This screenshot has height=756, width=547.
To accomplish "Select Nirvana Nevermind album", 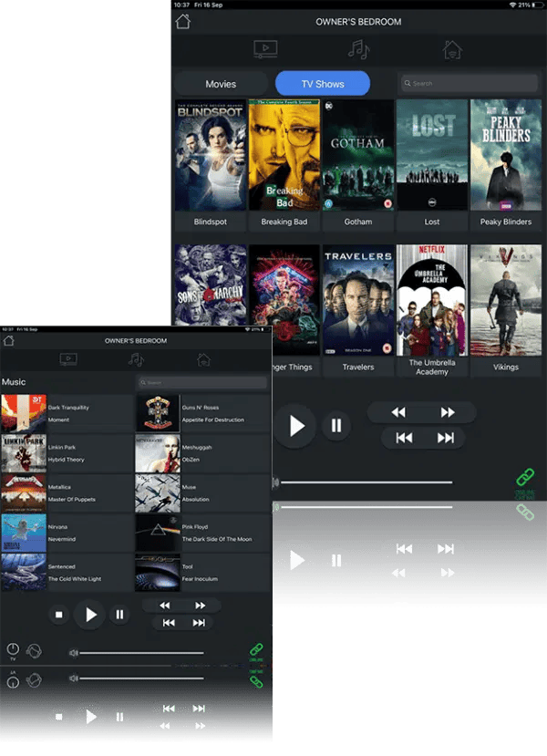I will click(67, 533).
